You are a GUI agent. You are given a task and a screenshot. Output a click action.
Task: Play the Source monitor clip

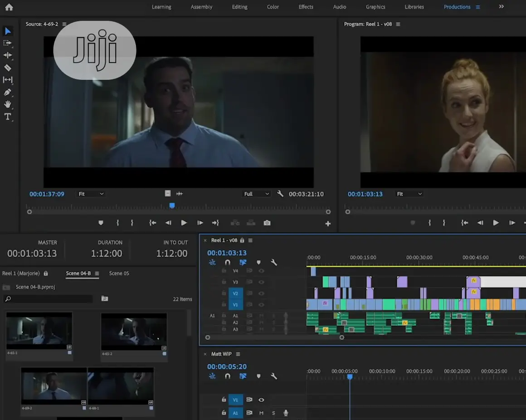[184, 223]
